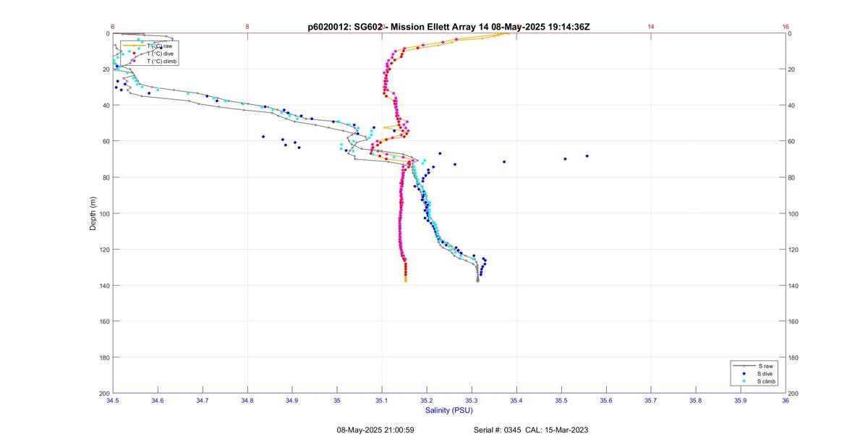The image size is (868, 442).
Task: Click salinity tick label '34.6'
Action: [x=157, y=400]
